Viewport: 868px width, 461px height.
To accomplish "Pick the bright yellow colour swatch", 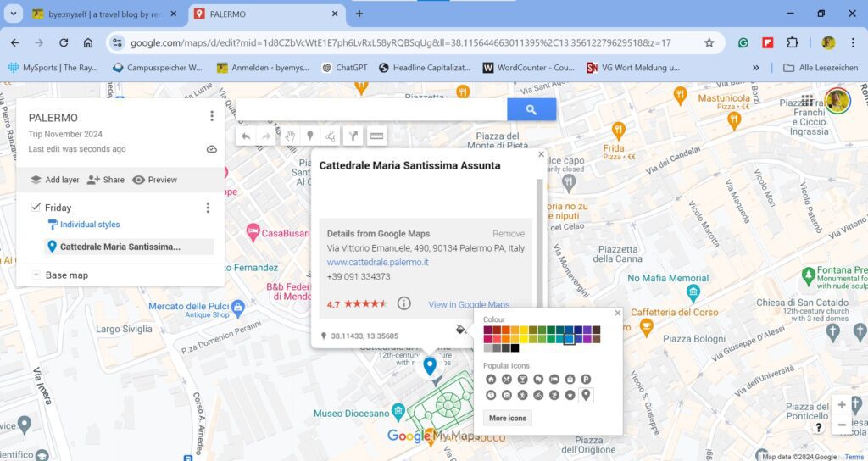I will [x=524, y=339].
